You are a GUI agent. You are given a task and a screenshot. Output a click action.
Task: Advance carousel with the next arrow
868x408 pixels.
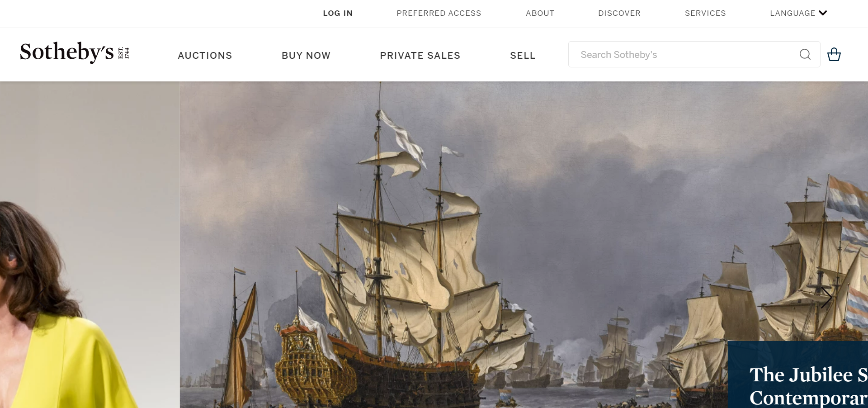(x=827, y=297)
